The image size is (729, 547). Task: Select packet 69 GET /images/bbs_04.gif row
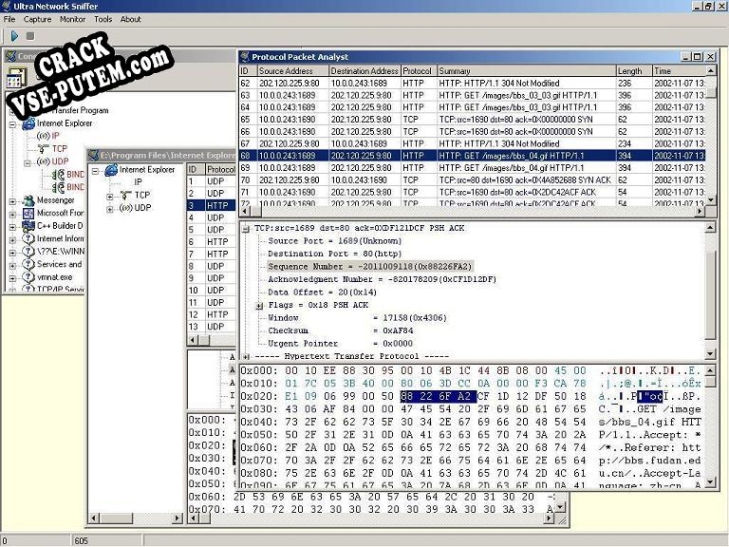point(472,168)
